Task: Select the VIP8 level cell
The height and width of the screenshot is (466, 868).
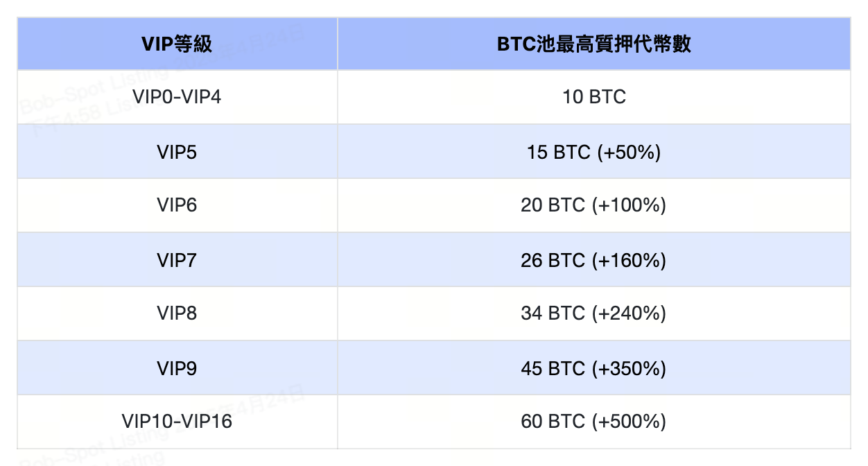Action: 177,313
